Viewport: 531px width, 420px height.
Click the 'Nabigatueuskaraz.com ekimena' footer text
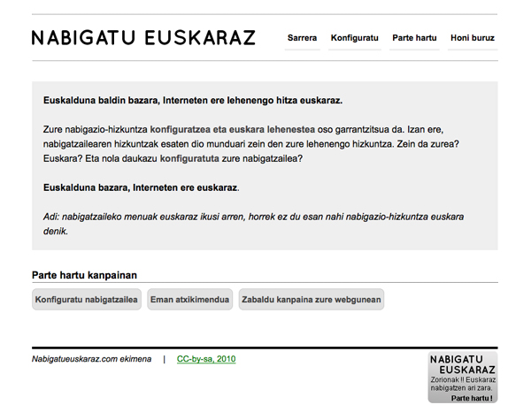(91, 359)
